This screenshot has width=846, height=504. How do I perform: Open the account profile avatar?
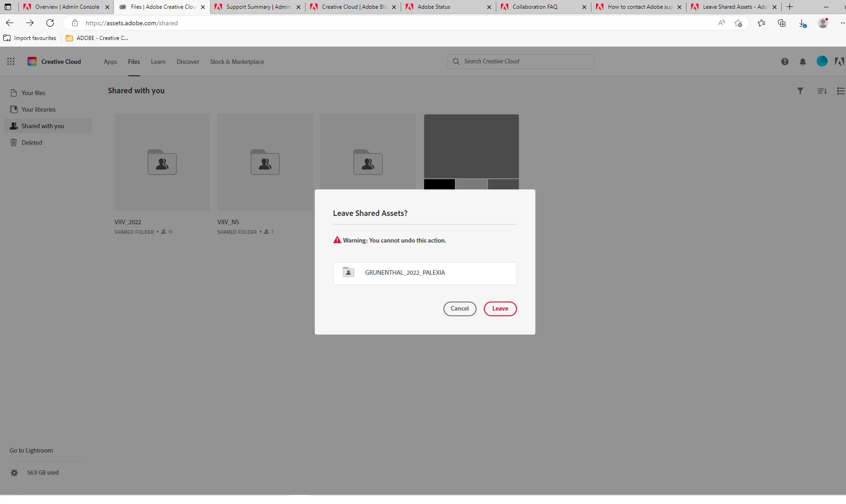tap(822, 61)
